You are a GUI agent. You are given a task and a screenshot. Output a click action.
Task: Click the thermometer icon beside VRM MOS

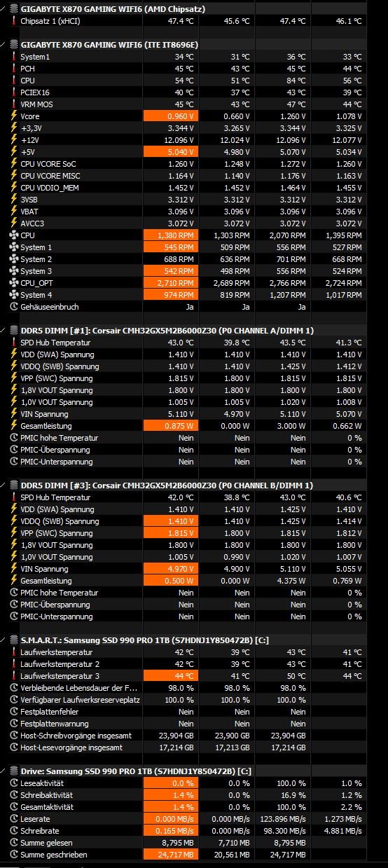(14, 104)
